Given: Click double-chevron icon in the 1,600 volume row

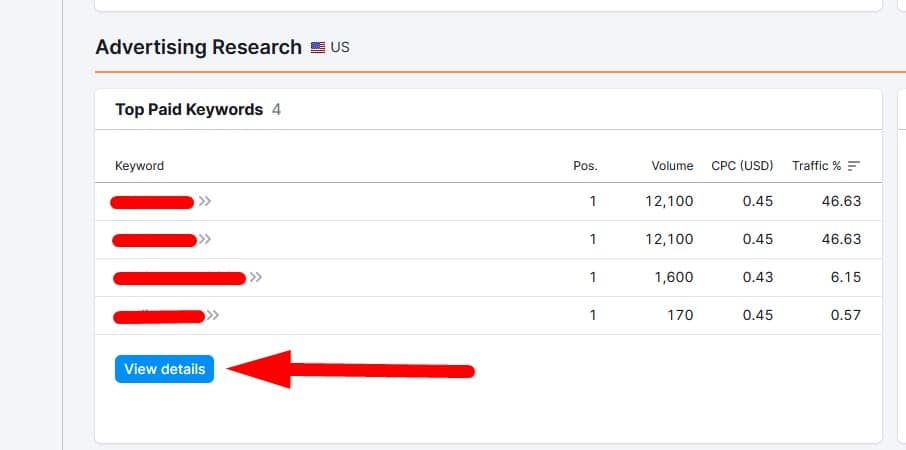Looking at the screenshot, I should 255,277.
